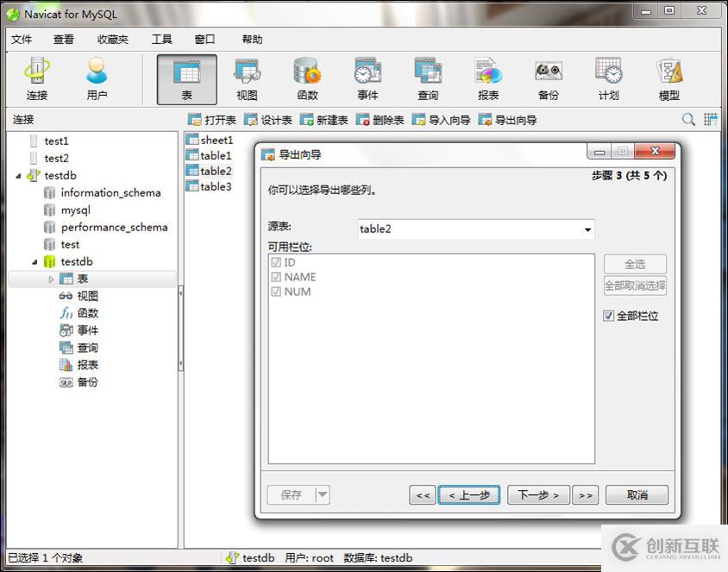Screen dimensions: 728x572
Task: Click the 全选 (Select All) button
Action: click(635, 264)
